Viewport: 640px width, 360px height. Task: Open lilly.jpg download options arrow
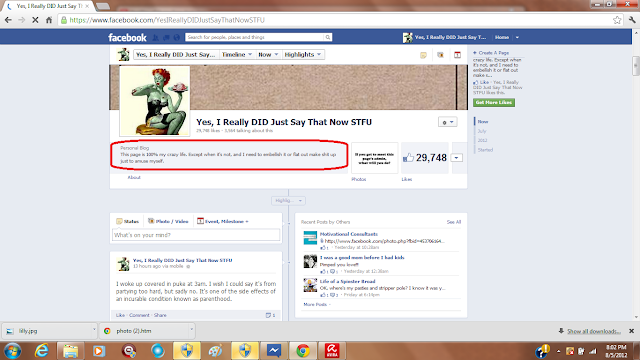pos(94,329)
